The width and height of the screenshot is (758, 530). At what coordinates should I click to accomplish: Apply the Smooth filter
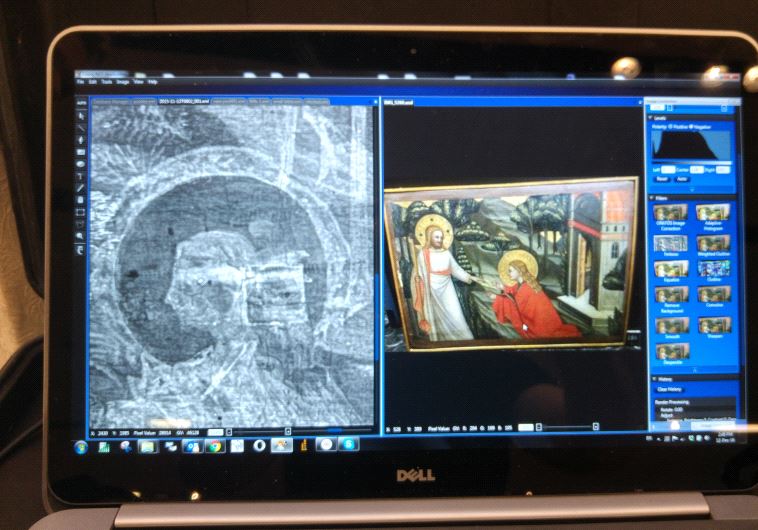tap(670, 326)
